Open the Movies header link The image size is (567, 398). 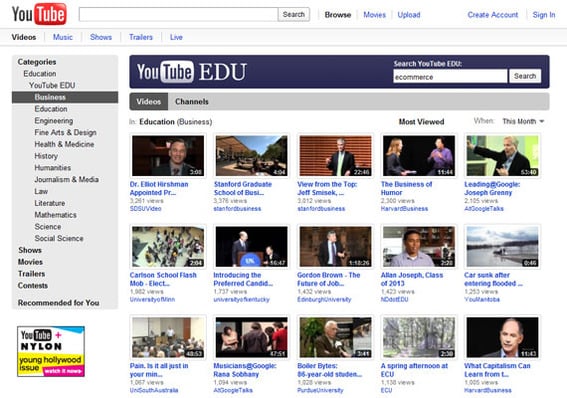[375, 15]
